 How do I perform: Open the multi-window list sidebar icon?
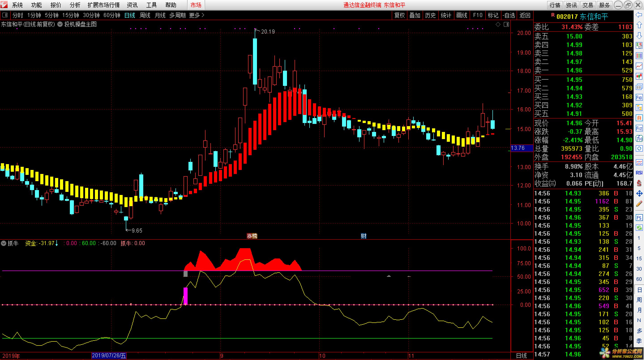pyautogui.click(x=639, y=87)
